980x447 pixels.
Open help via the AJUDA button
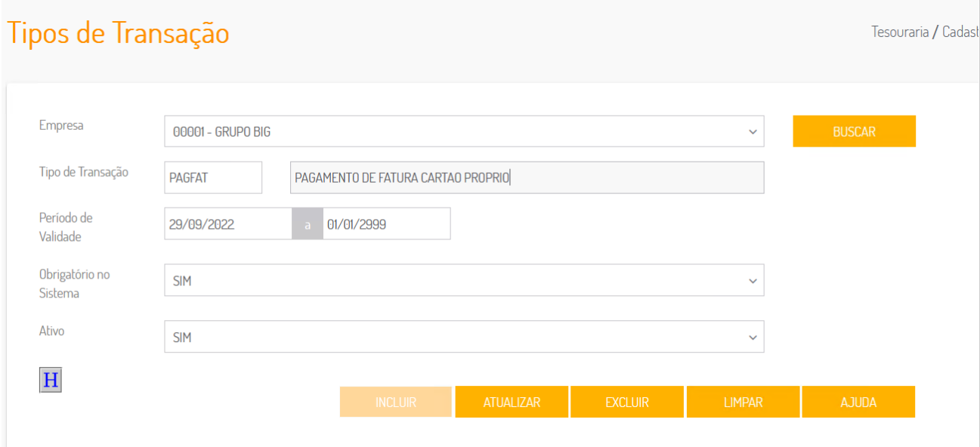858,402
